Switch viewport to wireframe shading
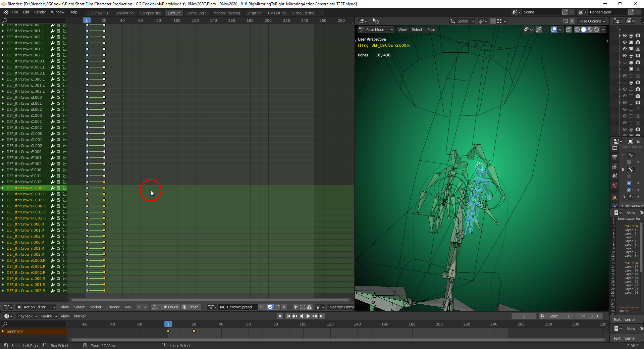The width and height of the screenshot is (644, 349). click(x=577, y=30)
